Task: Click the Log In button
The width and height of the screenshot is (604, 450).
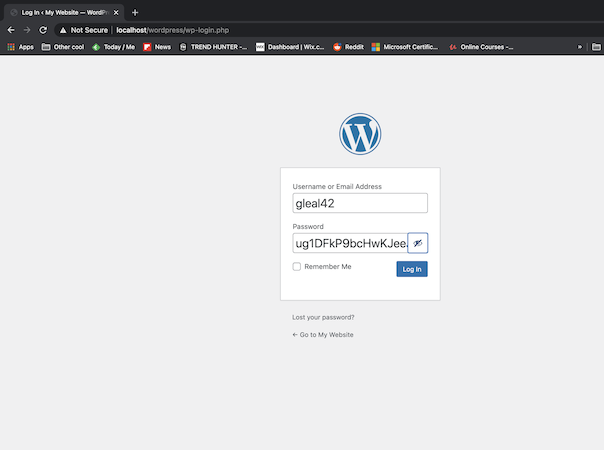Action: point(412,269)
